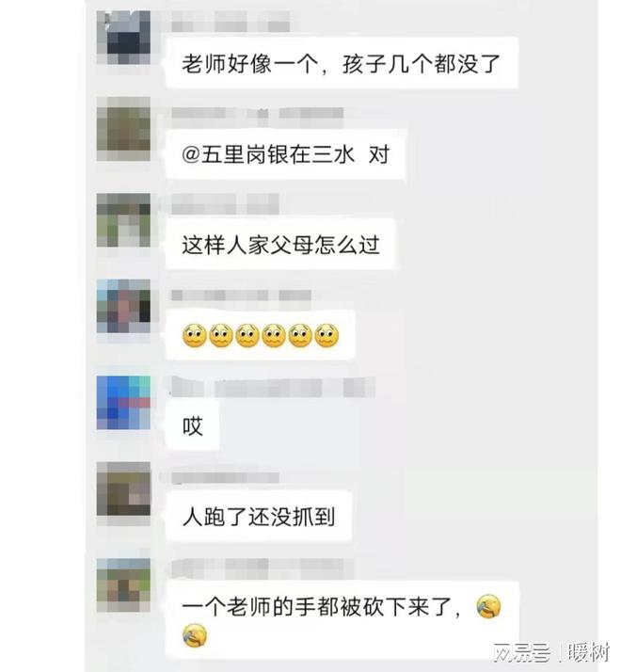Tap the blurred sender name above the first message
This screenshot has width=621, height=672.
pyautogui.click(x=231, y=22)
